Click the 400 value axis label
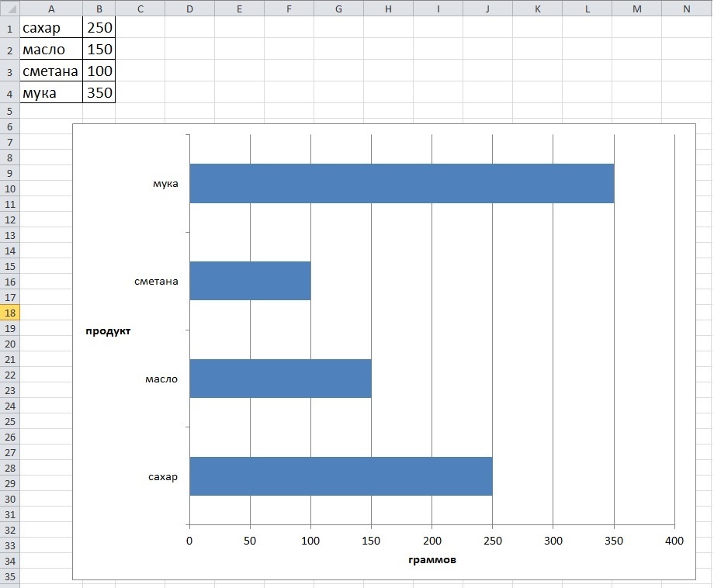This screenshot has width=714, height=588. (x=674, y=541)
